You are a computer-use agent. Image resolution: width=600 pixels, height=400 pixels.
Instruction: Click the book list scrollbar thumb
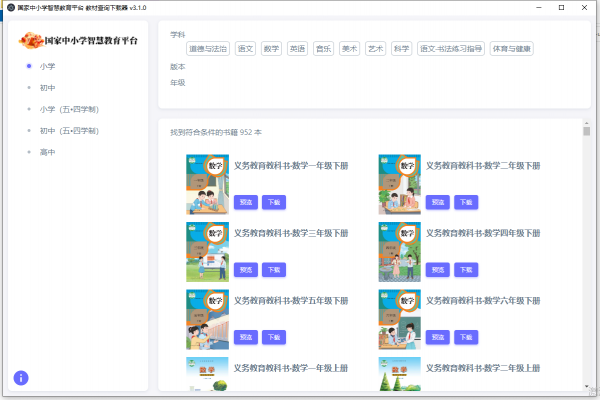(587, 131)
